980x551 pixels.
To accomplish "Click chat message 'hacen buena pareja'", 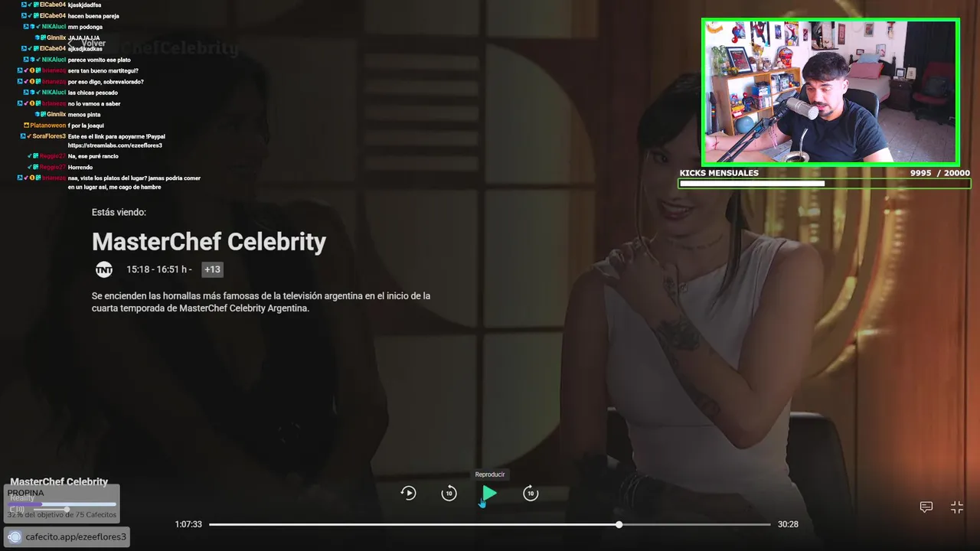I will pos(93,16).
